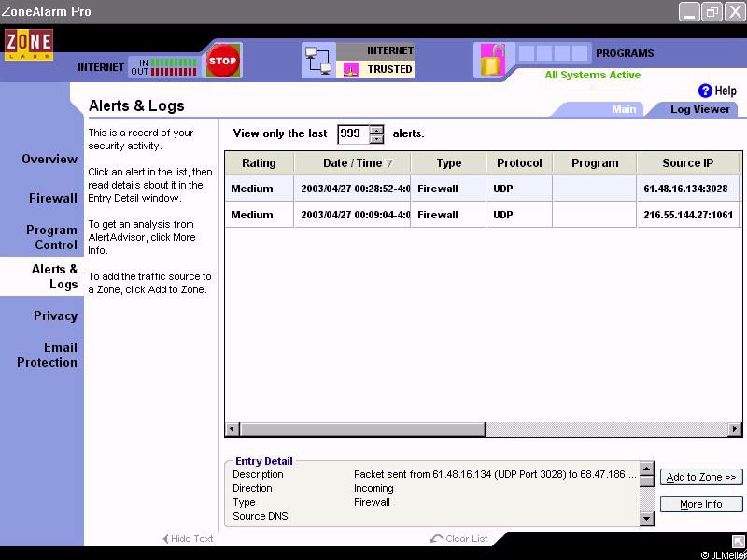Click the networked computers zone icon
Viewport: 747px width, 560px height.
(318, 60)
